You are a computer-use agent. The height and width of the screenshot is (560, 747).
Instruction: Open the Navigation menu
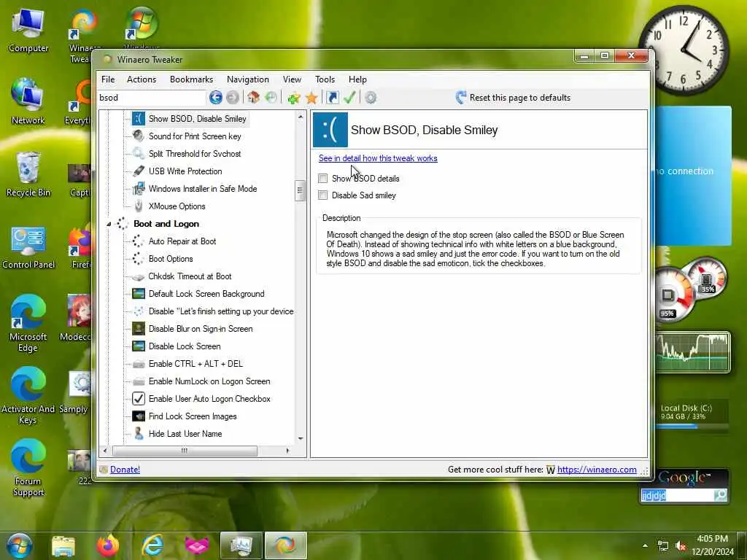click(x=248, y=79)
